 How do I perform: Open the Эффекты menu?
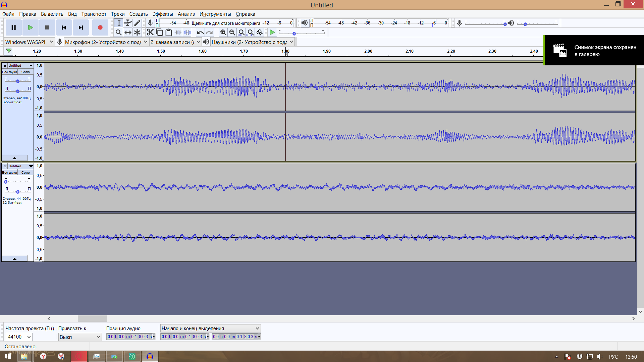pos(163,14)
